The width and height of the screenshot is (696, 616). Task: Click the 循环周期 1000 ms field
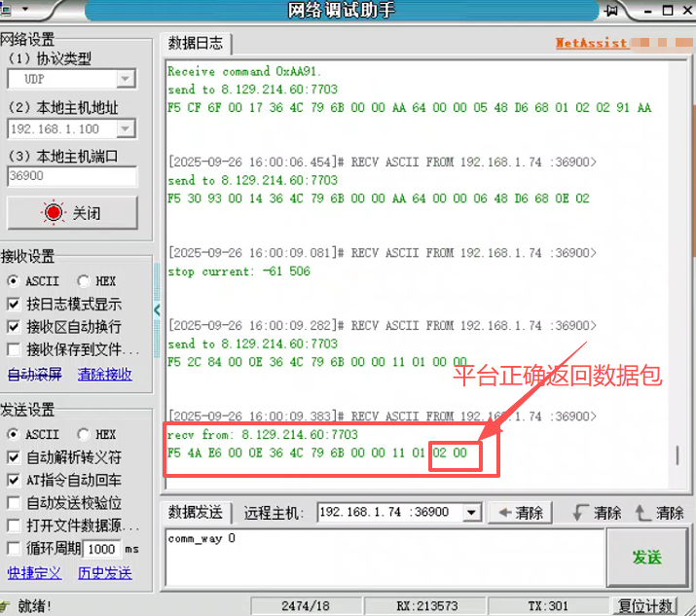[101, 549]
